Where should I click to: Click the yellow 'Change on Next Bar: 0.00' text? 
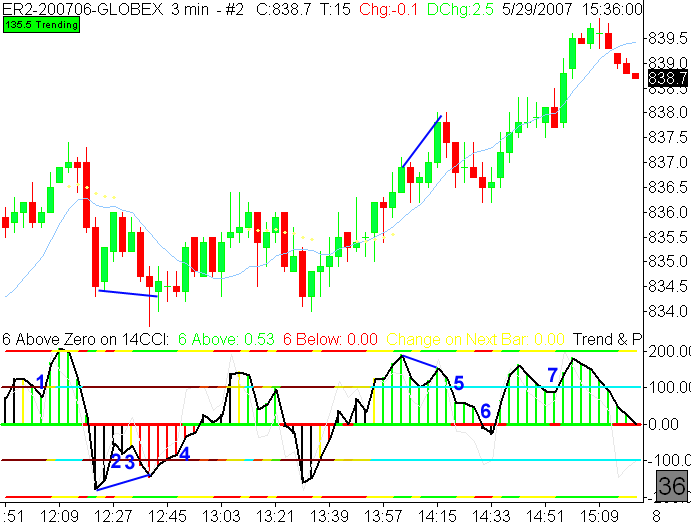coord(476,339)
